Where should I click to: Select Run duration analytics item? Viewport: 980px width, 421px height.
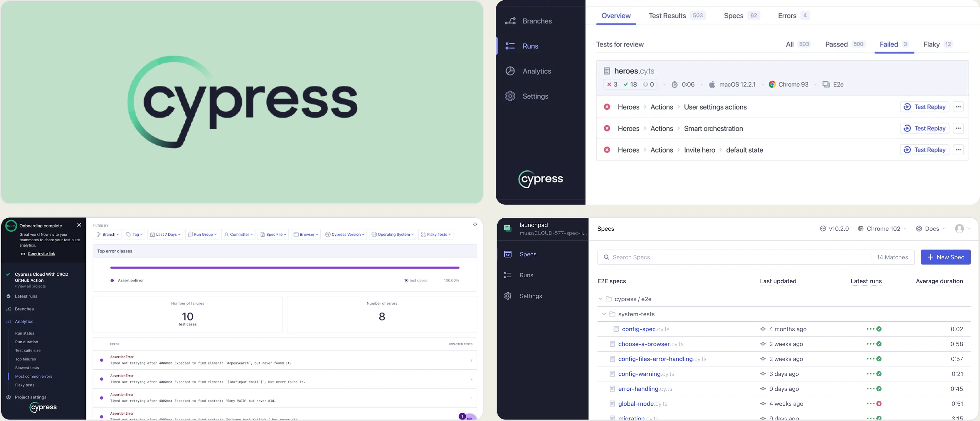click(x=27, y=342)
